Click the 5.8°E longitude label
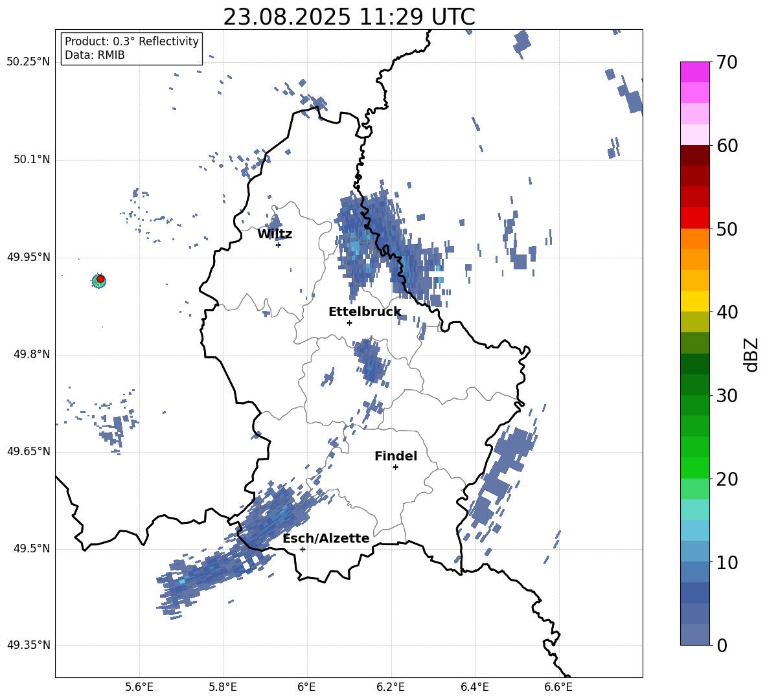 (x=223, y=687)
